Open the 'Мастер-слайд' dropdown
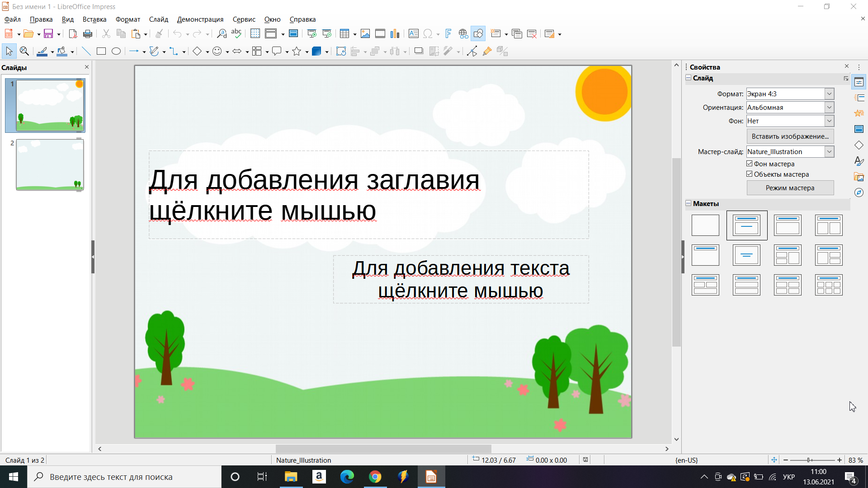Viewport: 868px width, 488px height. [829, 152]
